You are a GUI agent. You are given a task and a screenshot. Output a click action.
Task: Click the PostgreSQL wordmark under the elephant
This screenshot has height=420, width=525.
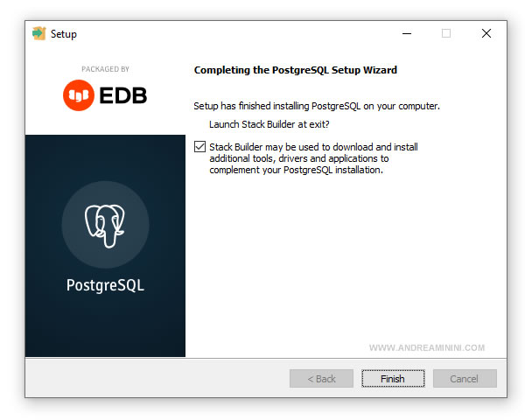(x=106, y=285)
